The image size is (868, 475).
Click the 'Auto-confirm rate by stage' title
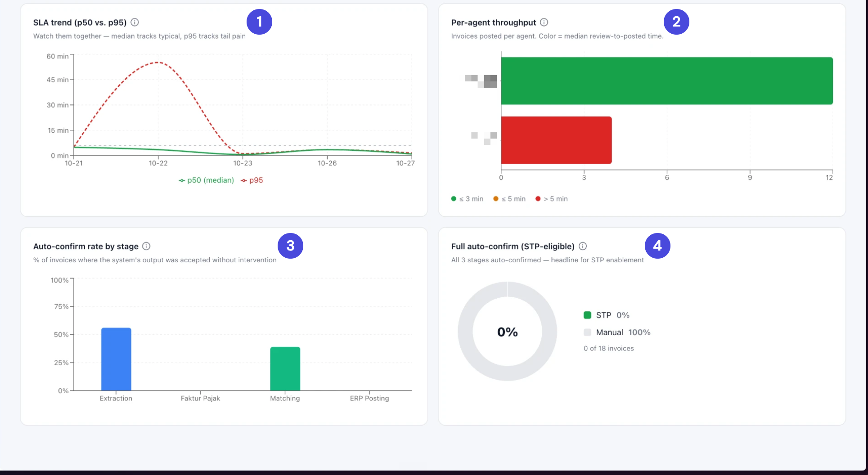86,246
